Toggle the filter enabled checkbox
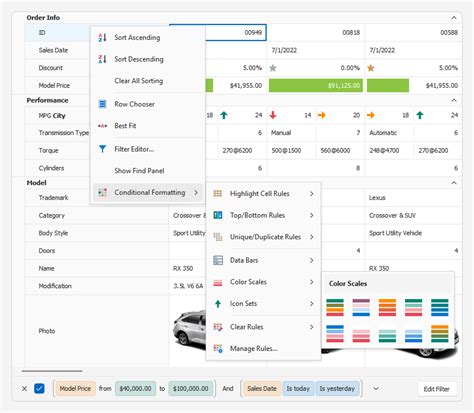 39,388
